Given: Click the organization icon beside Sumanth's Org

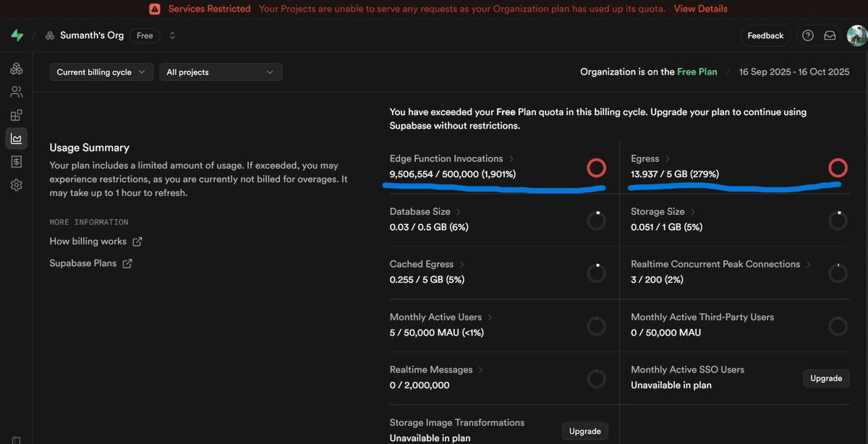Looking at the screenshot, I should 50,35.
